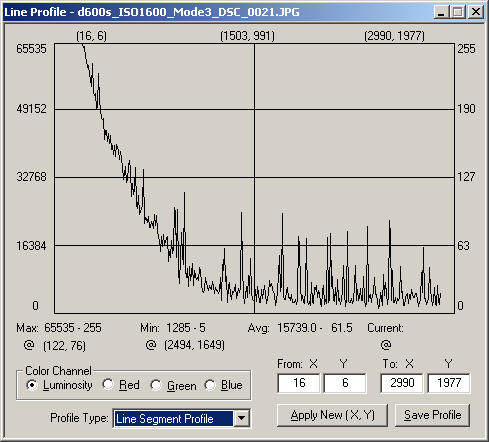Select the Red color channel
The image size is (489, 442).
pyautogui.click(x=108, y=384)
